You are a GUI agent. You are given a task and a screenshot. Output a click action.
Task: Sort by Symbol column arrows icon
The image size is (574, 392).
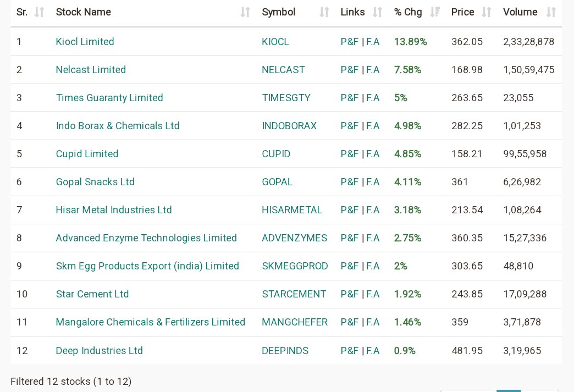coord(324,12)
